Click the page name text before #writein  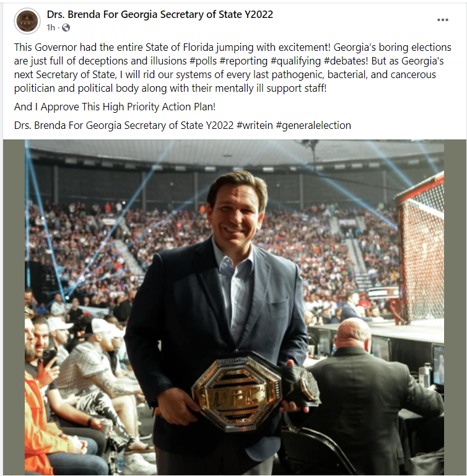[x=124, y=125]
